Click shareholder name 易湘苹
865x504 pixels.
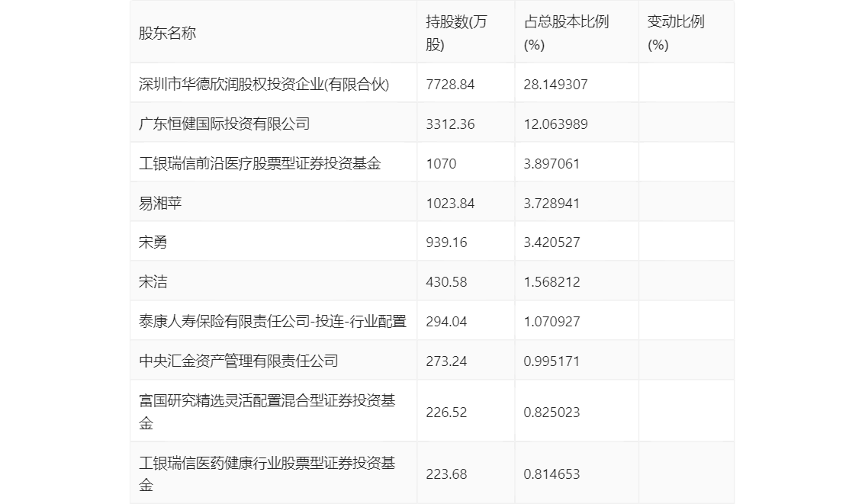click(160, 204)
